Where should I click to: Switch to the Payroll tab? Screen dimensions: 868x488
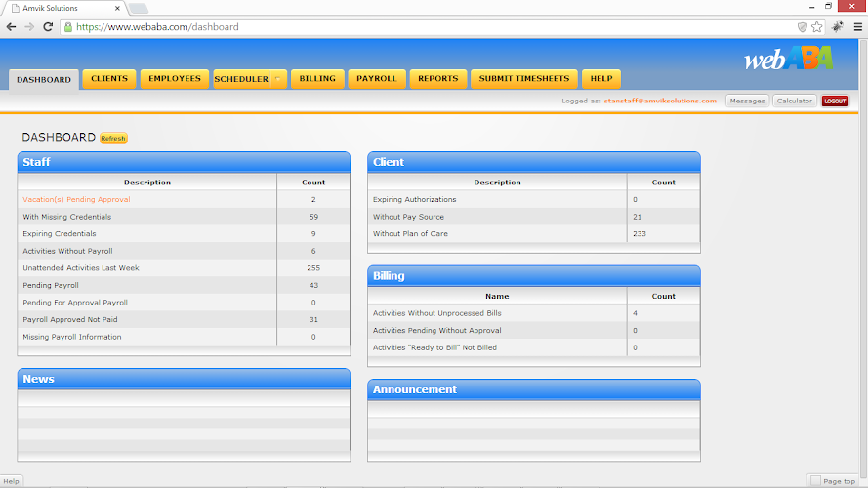click(x=376, y=79)
